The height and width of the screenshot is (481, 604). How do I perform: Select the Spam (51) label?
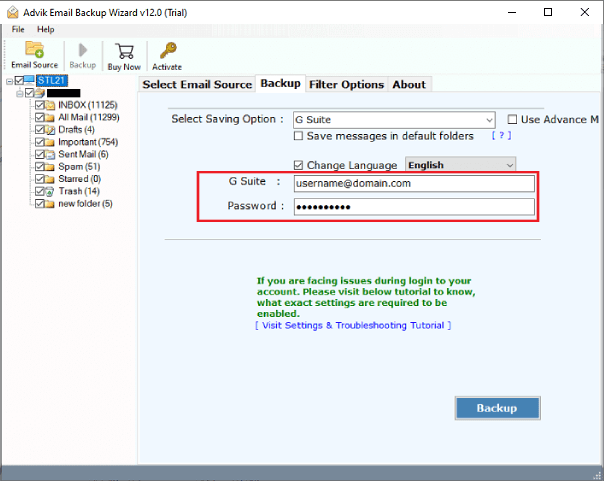[x=79, y=167]
